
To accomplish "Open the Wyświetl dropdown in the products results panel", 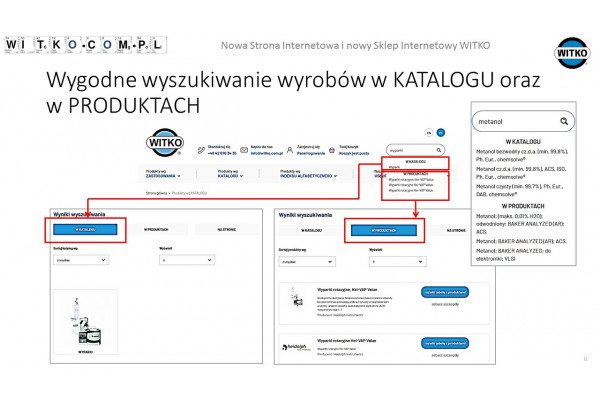I will pos(398,262).
